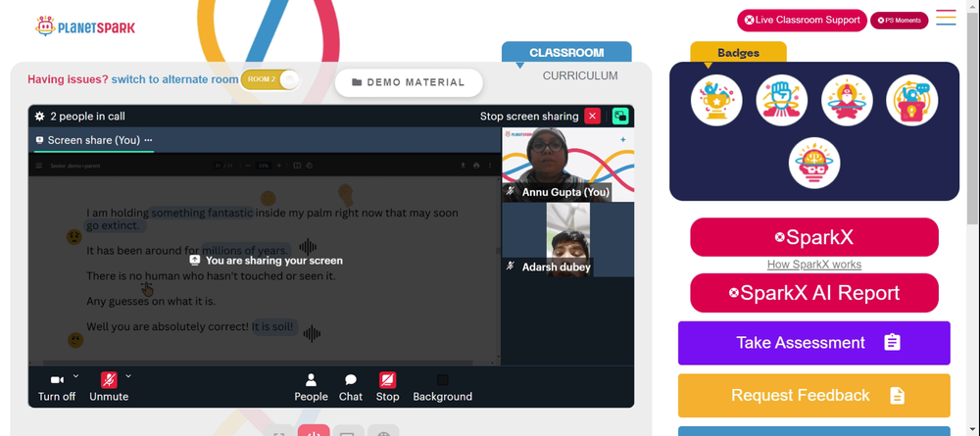Image resolution: width=980 pixels, height=436 pixels.
Task: Switch to CLASSROOM tab
Action: point(566,53)
